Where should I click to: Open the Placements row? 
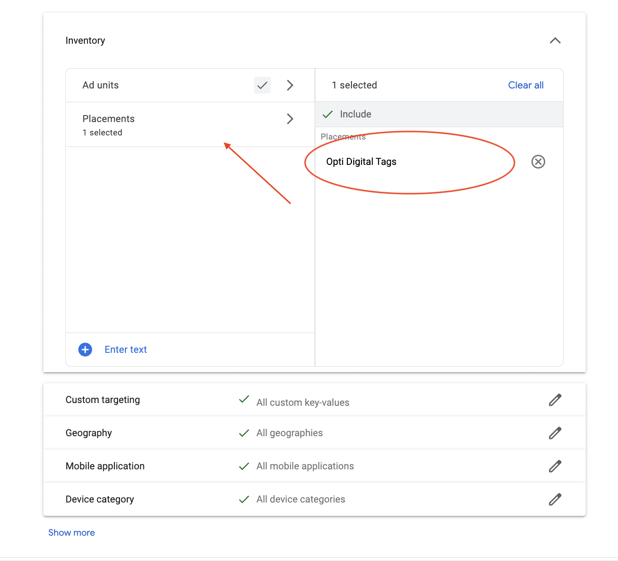(190, 125)
